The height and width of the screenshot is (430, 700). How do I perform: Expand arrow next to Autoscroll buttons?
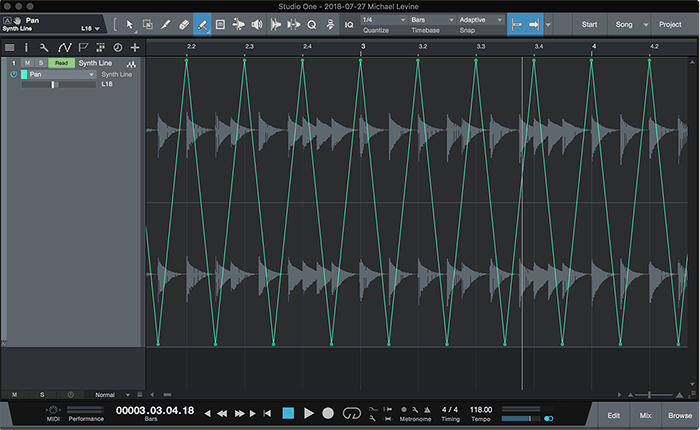[548, 25]
